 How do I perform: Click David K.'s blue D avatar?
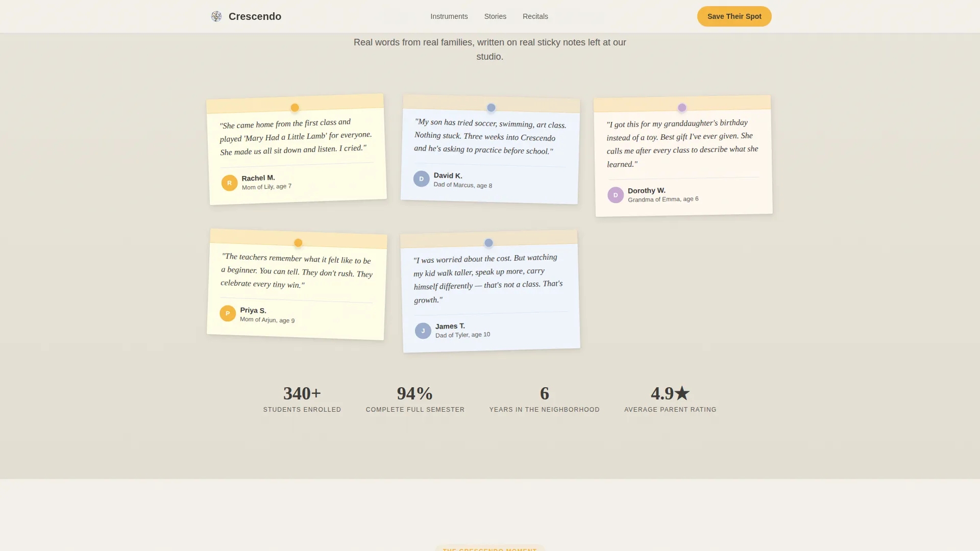(x=421, y=179)
